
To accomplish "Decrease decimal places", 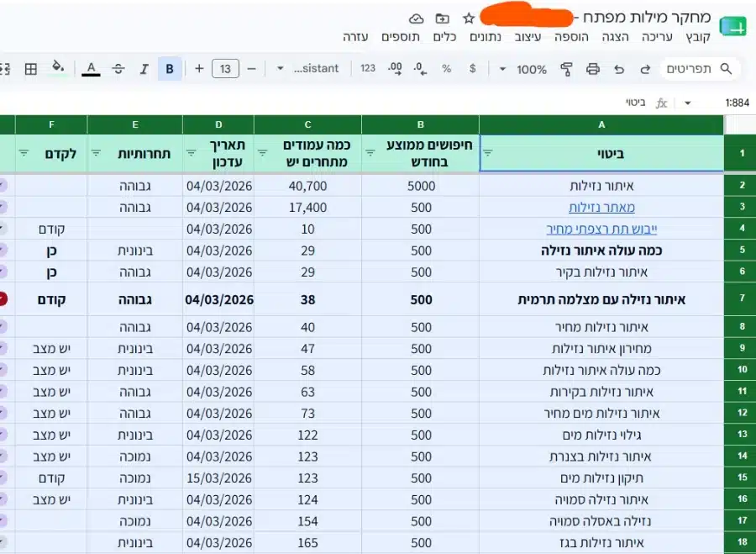I will pyautogui.click(x=420, y=69).
